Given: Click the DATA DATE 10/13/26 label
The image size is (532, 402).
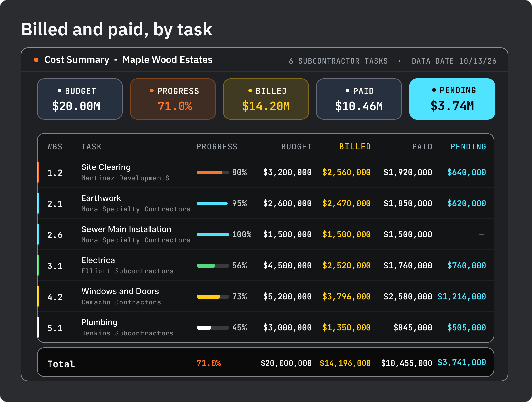Looking at the screenshot, I should (x=454, y=61).
